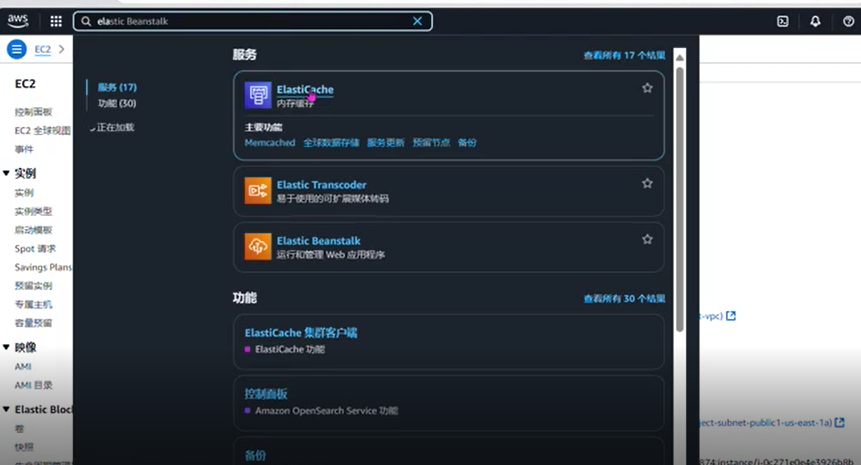Click the search magnifier icon
Screen dimensions: 861x465
(x=86, y=21)
